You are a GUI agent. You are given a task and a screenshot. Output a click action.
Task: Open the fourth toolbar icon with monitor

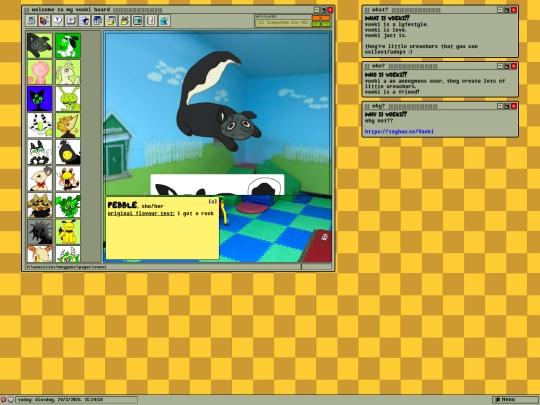[71, 21]
